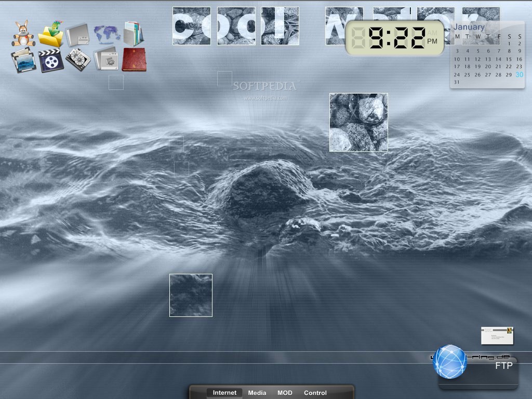532x399 pixels.
Task: Select date 24 in calendar
Action: [457, 75]
